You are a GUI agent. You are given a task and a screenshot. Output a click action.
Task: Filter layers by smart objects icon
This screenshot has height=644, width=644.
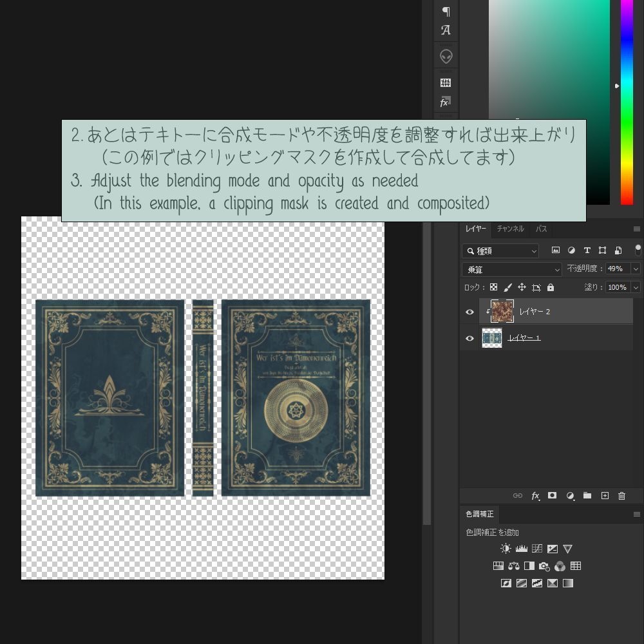[x=618, y=250]
